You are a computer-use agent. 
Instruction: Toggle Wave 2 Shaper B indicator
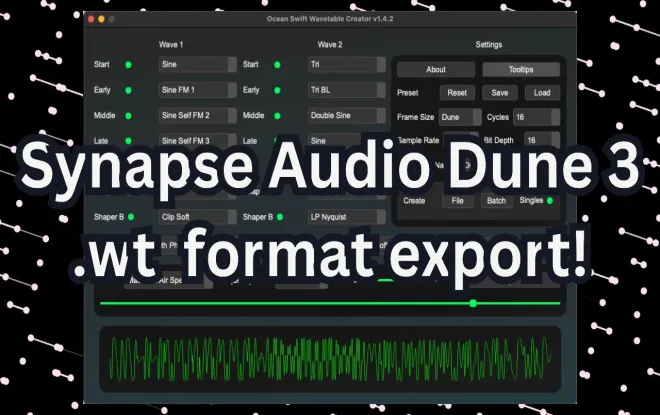280,217
